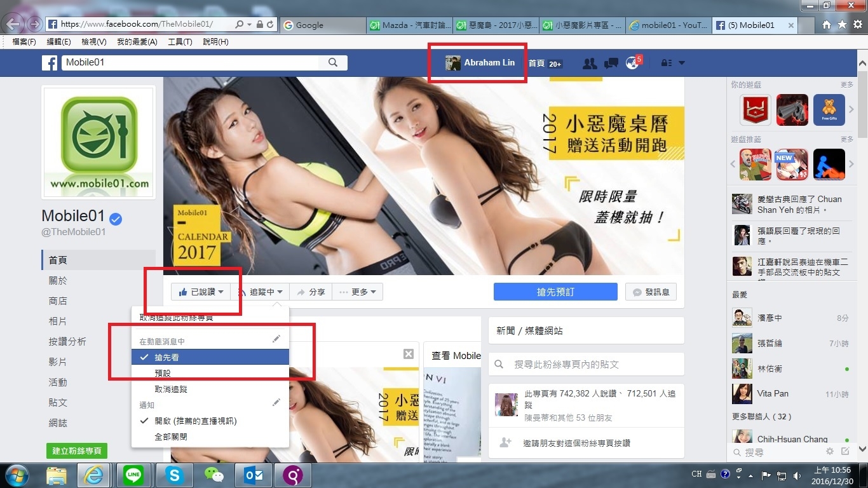The image size is (868, 488).
Task: Open notifications globe with 5 badge
Action: (633, 63)
